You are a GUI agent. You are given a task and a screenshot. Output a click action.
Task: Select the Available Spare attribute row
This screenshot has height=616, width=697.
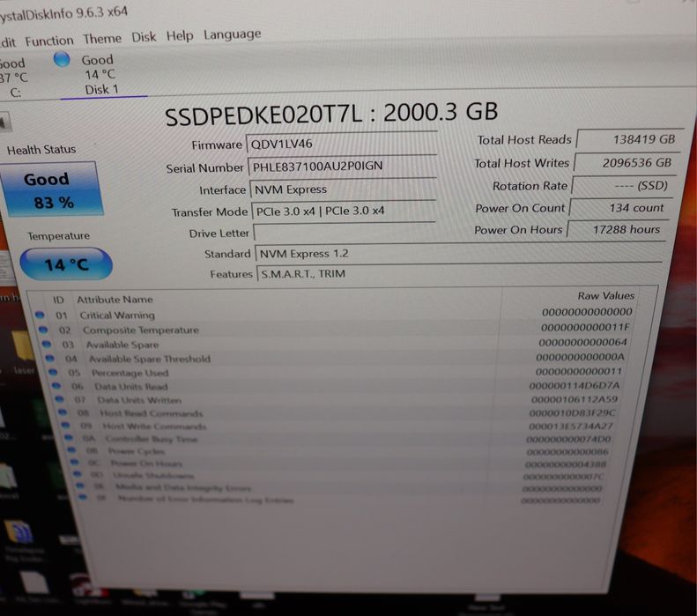335,344
